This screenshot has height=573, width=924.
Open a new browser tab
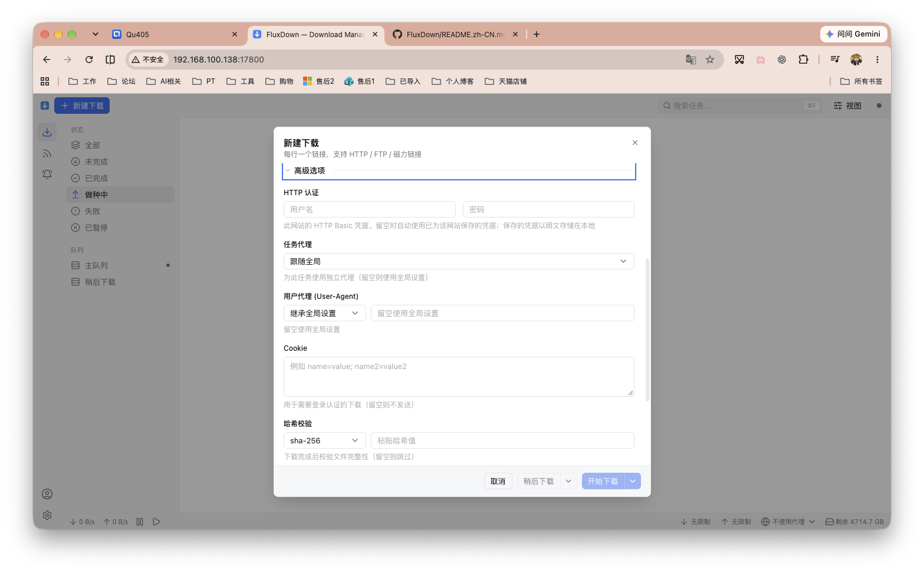point(537,34)
